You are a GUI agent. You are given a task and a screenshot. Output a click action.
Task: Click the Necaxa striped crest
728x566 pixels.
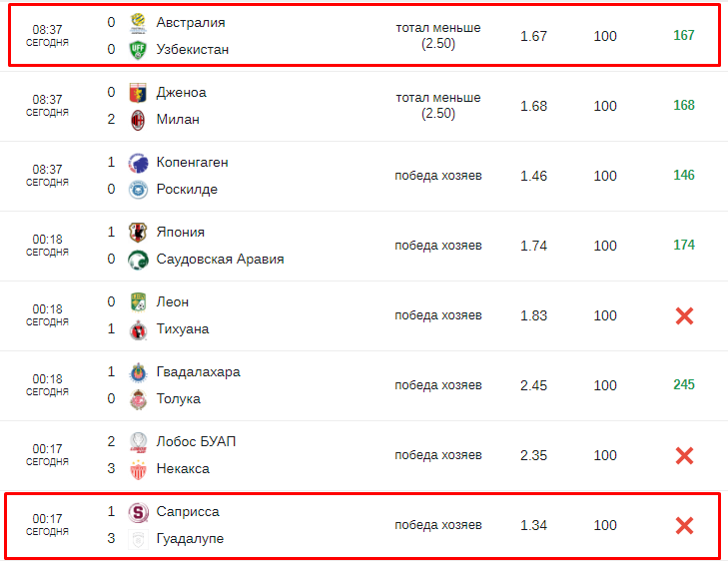138,469
